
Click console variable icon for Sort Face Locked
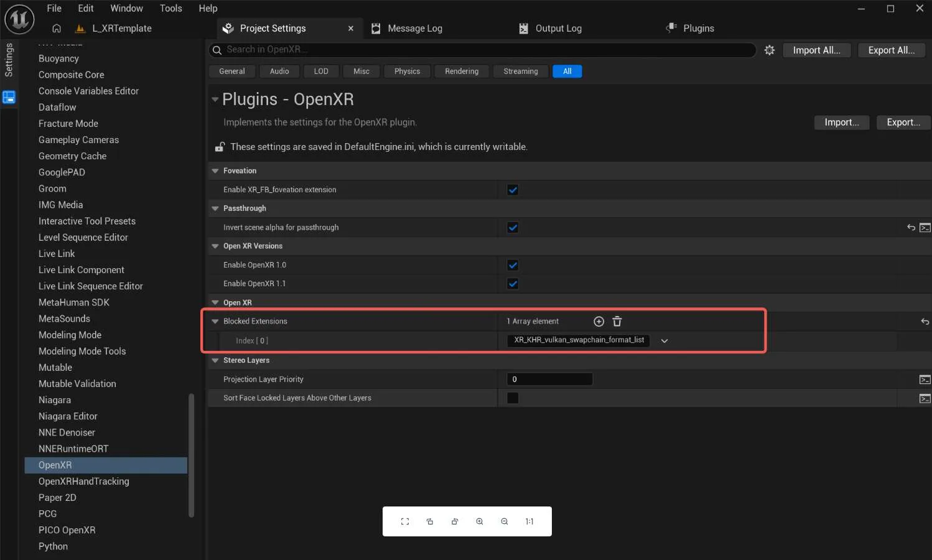point(925,398)
